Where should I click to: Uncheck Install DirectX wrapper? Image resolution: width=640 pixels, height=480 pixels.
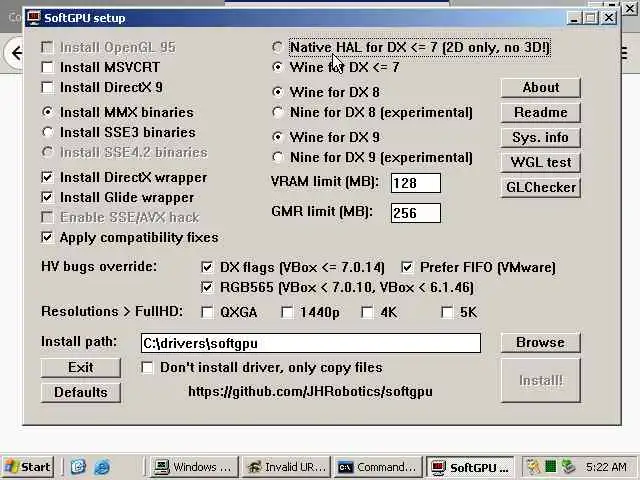(47, 178)
